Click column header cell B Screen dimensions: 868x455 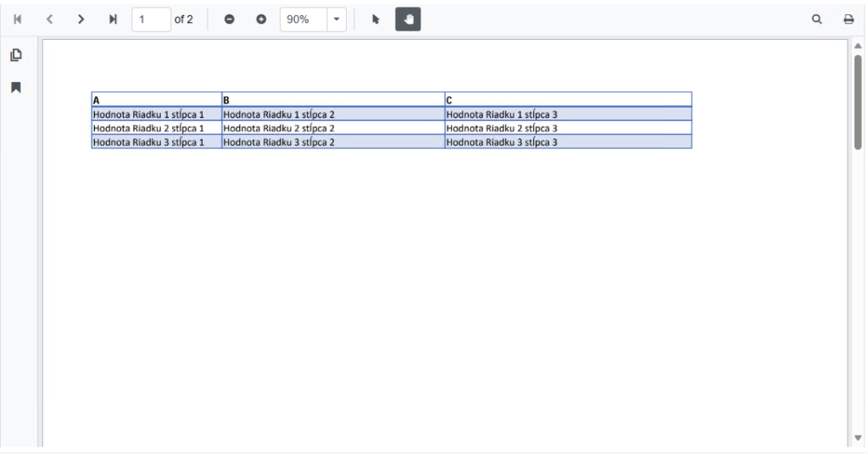[332, 100]
